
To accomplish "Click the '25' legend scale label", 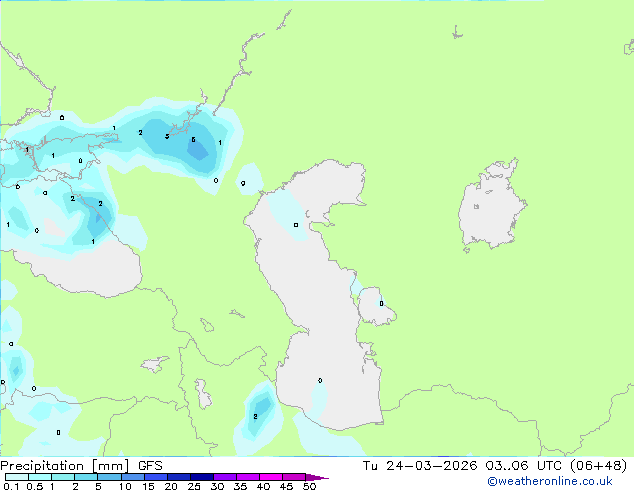I will tap(194, 486).
